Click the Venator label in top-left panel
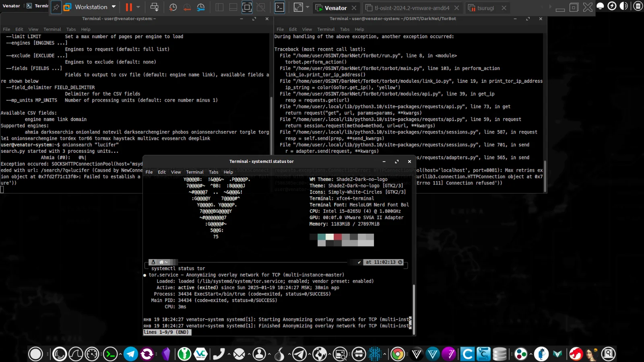The height and width of the screenshot is (362, 644). coord(11,6)
